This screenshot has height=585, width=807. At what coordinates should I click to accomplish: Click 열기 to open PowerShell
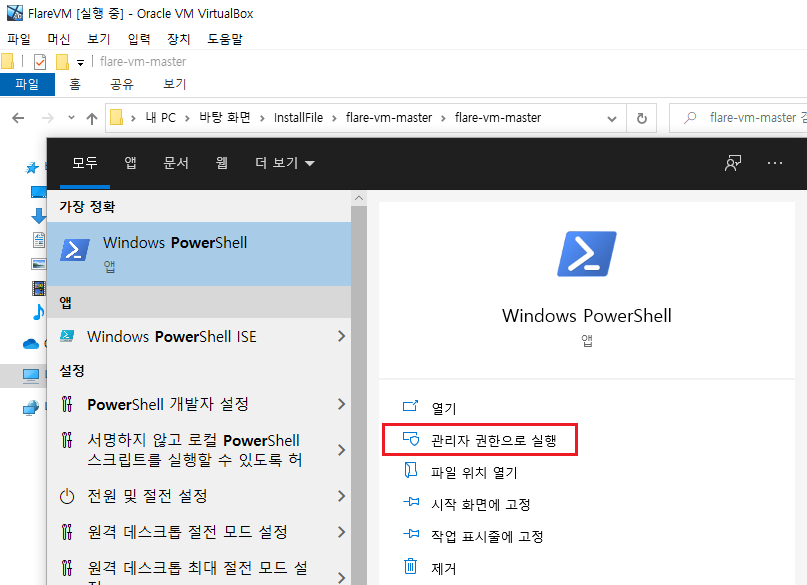[444, 409]
